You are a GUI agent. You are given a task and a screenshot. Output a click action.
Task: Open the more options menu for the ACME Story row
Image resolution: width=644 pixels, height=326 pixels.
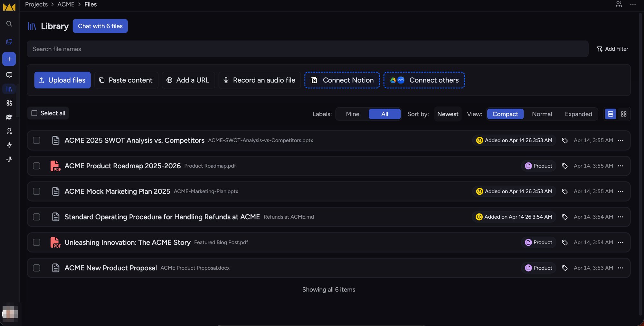click(621, 242)
